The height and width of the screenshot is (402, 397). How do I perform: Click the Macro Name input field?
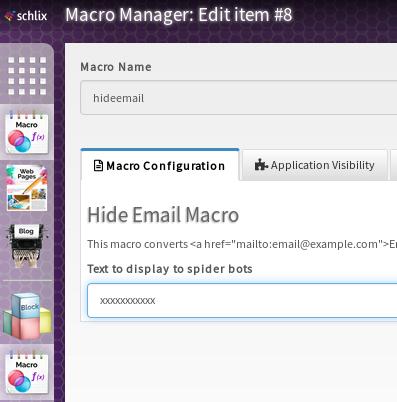pyautogui.click(x=239, y=98)
